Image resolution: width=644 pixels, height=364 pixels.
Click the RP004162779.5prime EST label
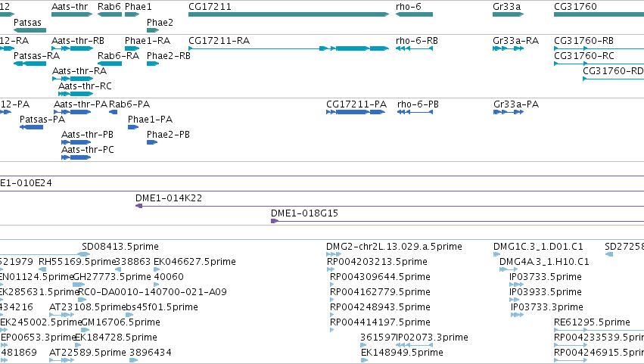pos(381,292)
